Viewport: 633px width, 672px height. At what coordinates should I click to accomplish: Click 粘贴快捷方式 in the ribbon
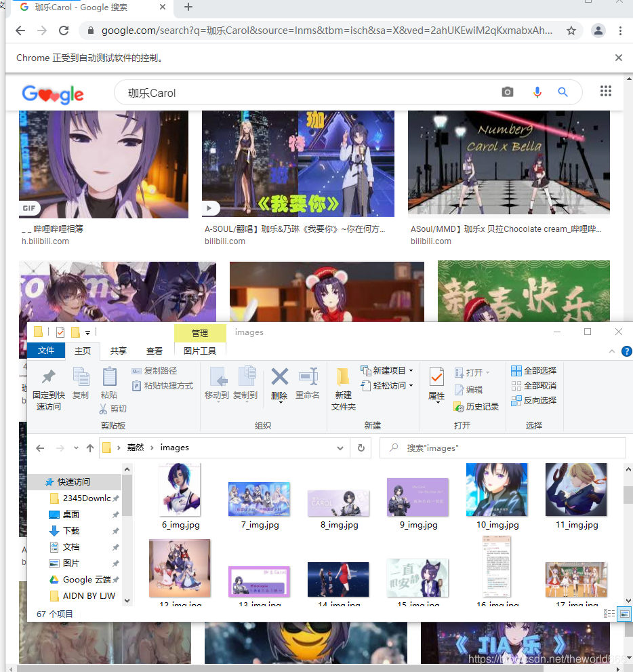point(163,386)
